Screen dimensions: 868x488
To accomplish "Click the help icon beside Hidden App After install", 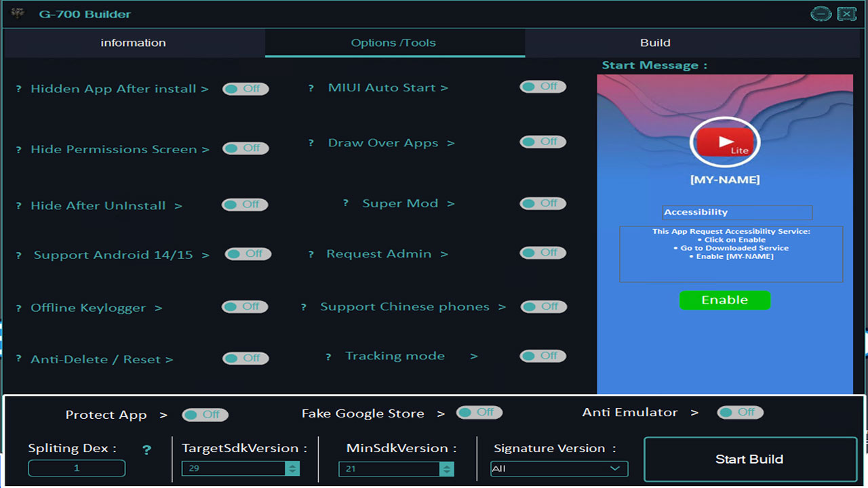I will click(x=18, y=89).
